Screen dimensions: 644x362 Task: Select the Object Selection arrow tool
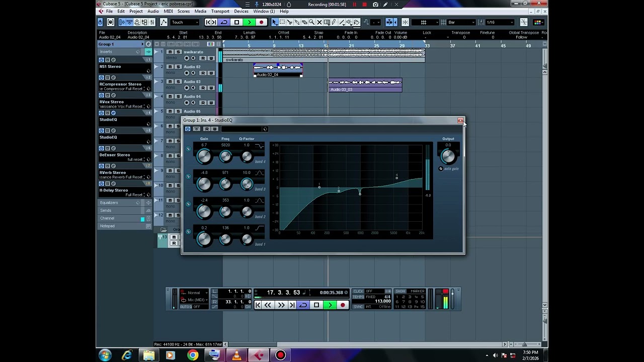275,22
